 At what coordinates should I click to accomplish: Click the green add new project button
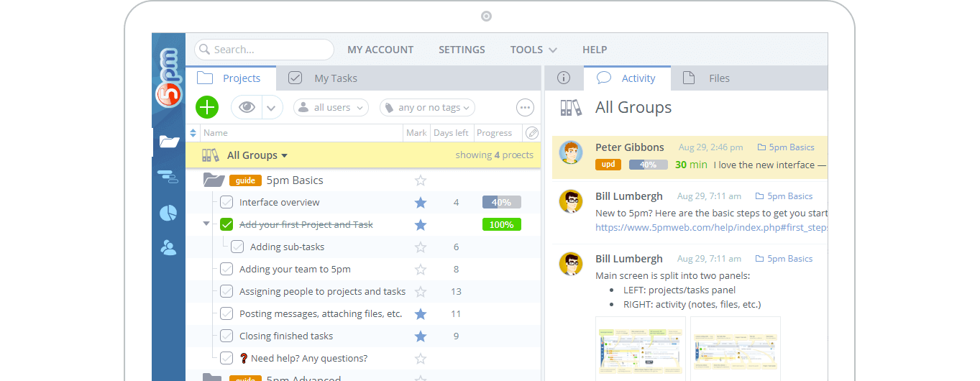tap(207, 107)
